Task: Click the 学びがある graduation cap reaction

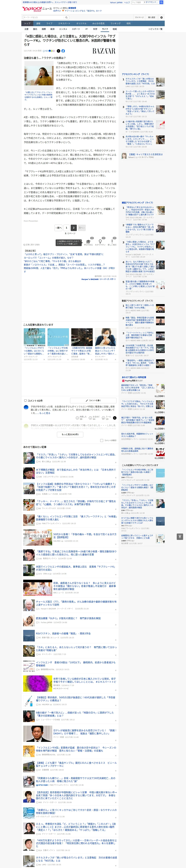Action: (89, 242)
